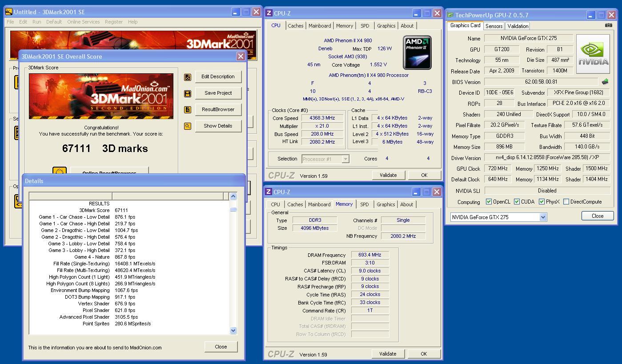
Task: Click Validate in the top CPU-Z window
Action: 388,175
